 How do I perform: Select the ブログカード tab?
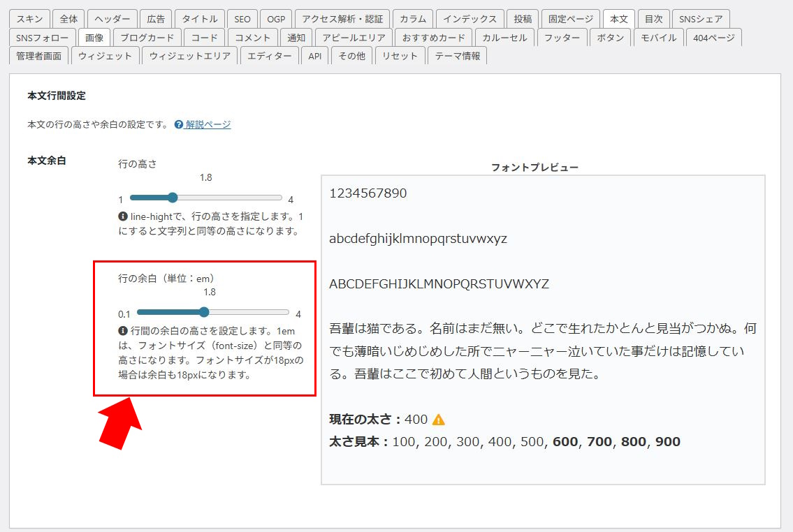pos(146,38)
